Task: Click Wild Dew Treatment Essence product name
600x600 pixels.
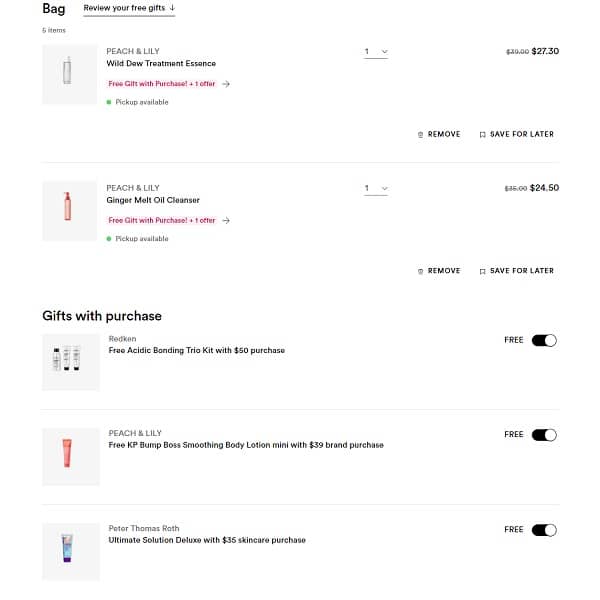Action: [161, 63]
